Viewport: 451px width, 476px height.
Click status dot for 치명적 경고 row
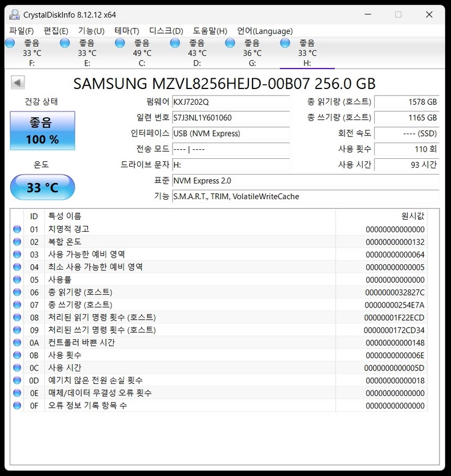17,229
